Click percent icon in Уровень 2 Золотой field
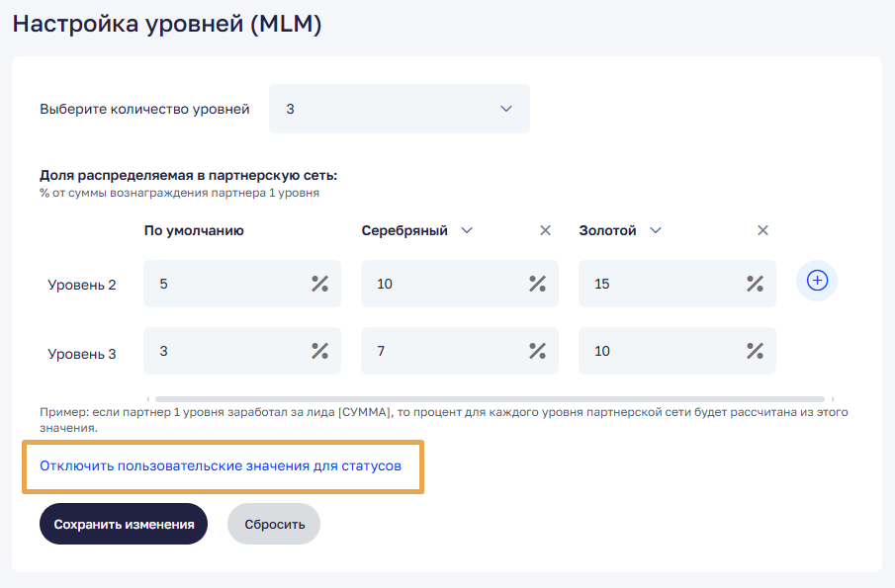This screenshot has width=895, height=588. click(x=755, y=285)
